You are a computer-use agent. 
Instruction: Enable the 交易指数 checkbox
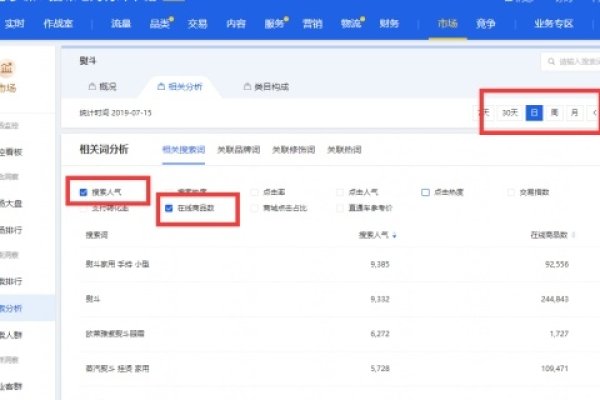(x=511, y=192)
